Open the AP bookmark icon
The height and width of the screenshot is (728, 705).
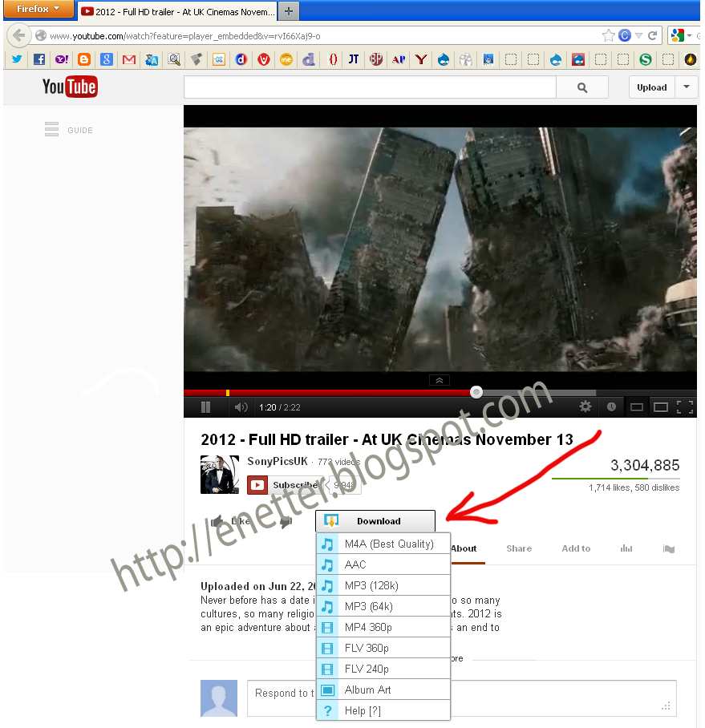click(x=399, y=59)
